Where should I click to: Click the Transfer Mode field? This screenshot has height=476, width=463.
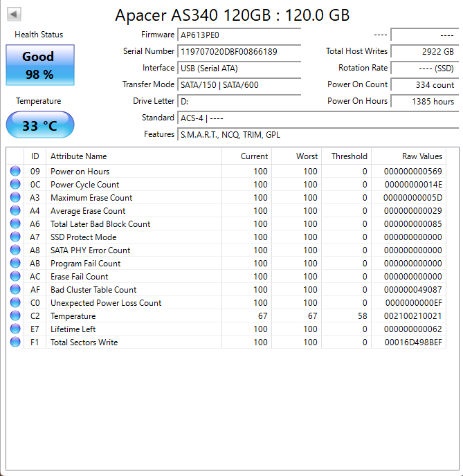[239, 84]
